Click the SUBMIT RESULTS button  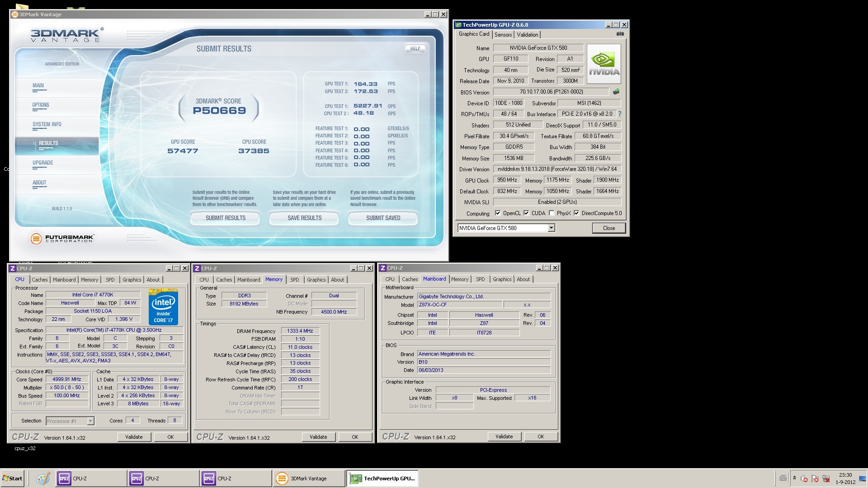(x=225, y=218)
